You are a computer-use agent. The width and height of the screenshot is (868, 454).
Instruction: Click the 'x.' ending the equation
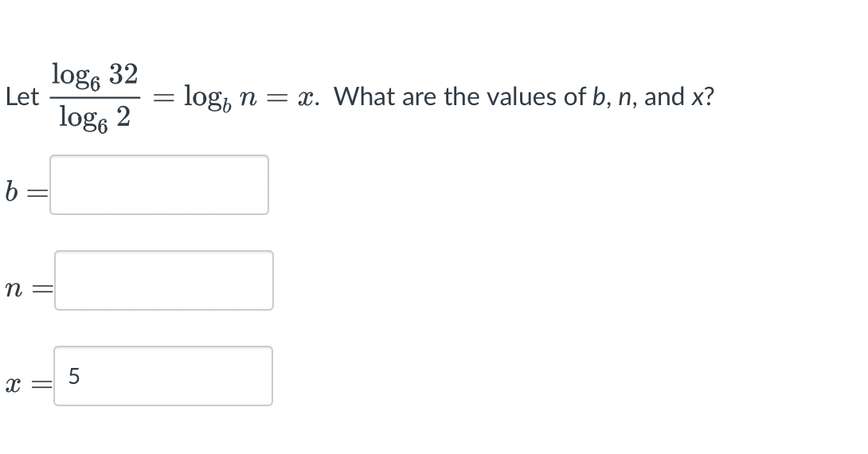(308, 99)
